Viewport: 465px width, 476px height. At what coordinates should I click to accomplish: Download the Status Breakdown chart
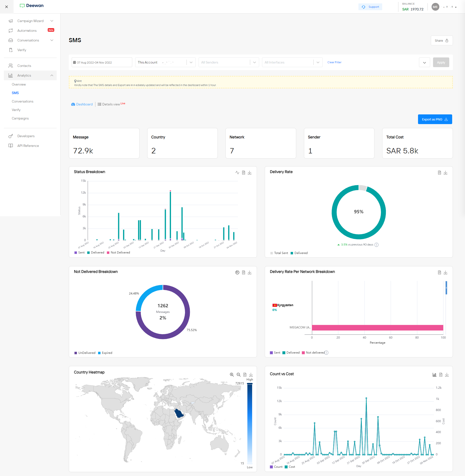(250, 173)
